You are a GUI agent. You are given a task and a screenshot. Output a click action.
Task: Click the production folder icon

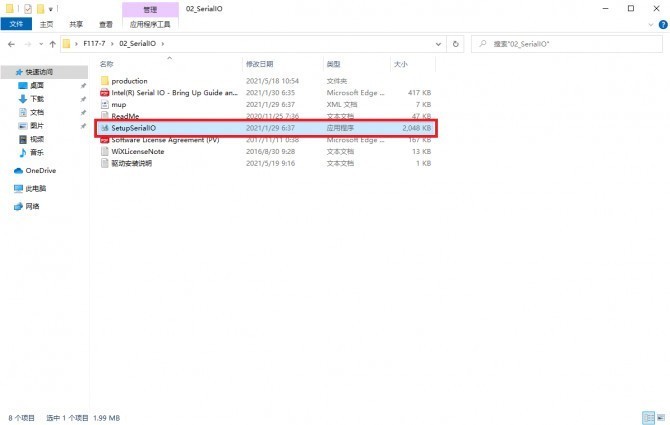[105, 81]
